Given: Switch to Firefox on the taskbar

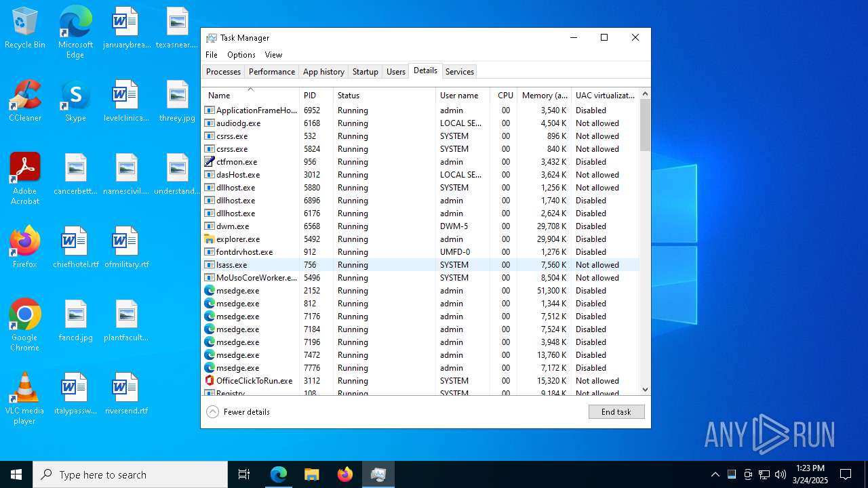Looking at the screenshot, I should [345, 474].
